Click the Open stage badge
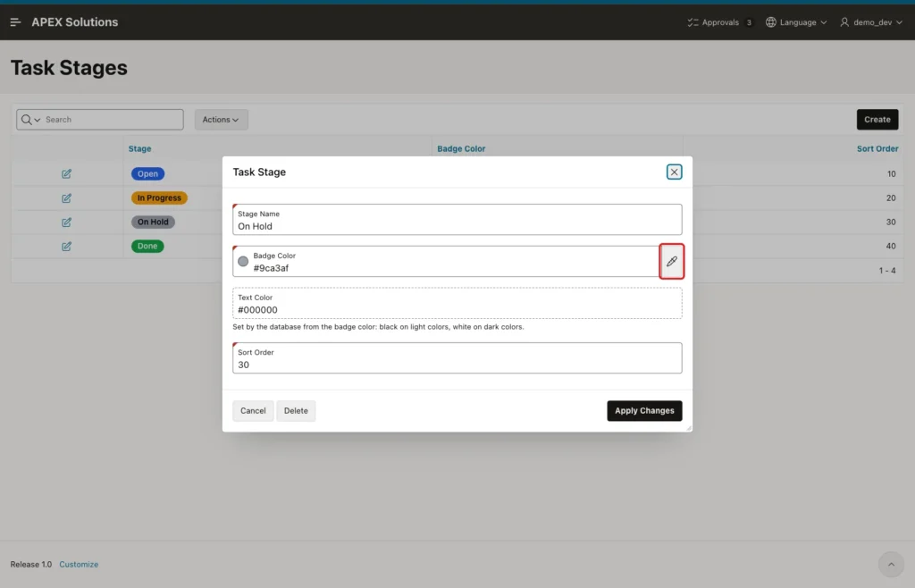The image size is (915, 588). click(x=147, y=174)
